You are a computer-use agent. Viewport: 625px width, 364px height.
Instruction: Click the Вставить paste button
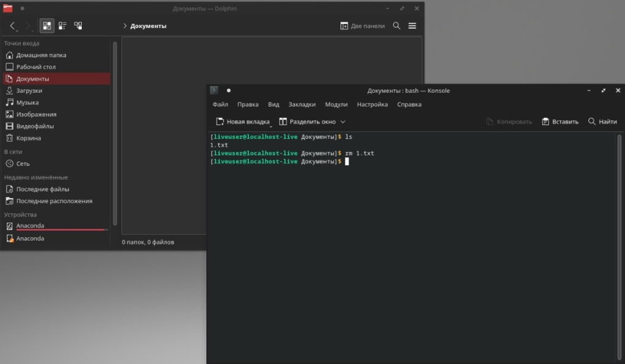pos(560,121)
